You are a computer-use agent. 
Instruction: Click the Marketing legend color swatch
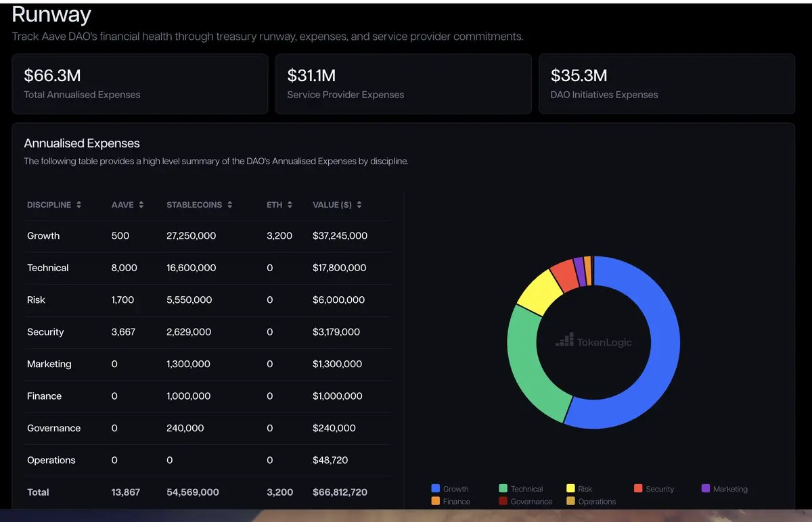click(x=706, y=488)
